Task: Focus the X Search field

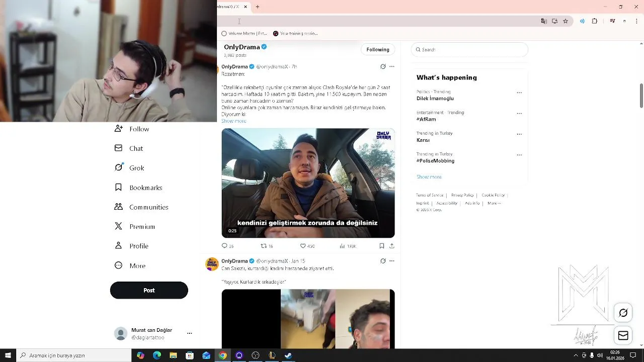Action: pos(469,49)
